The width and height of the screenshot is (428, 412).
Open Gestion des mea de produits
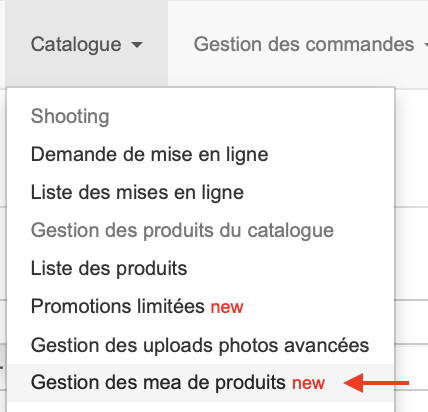point(158,382)
